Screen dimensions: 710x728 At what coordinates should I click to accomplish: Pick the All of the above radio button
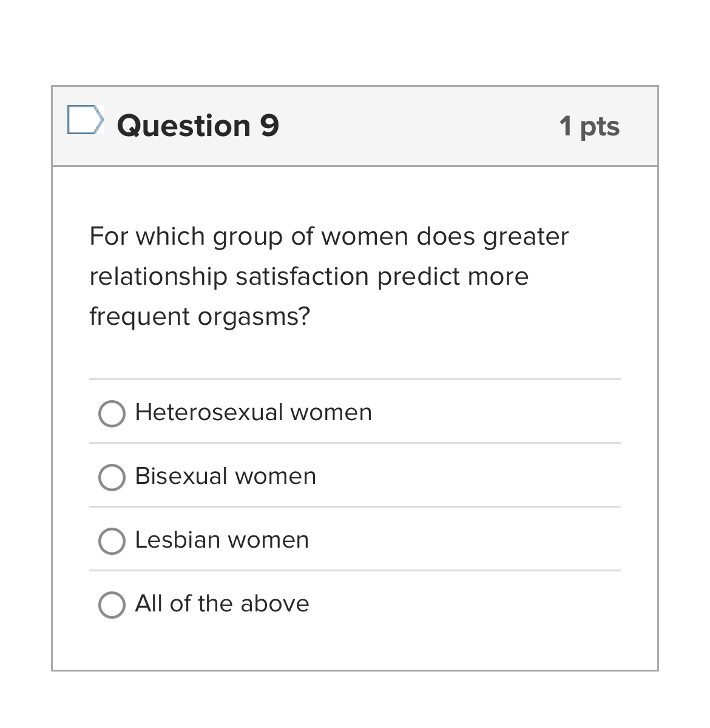[x=112, y=605]
